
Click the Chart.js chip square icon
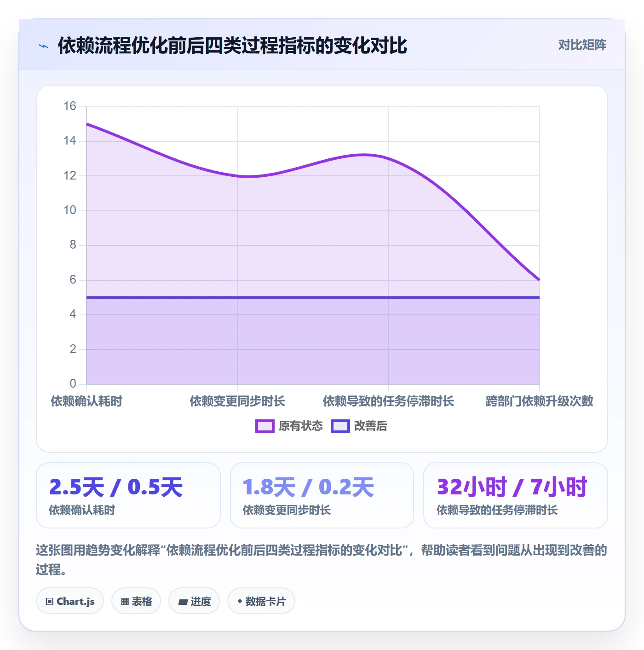[x=50, y=602]
